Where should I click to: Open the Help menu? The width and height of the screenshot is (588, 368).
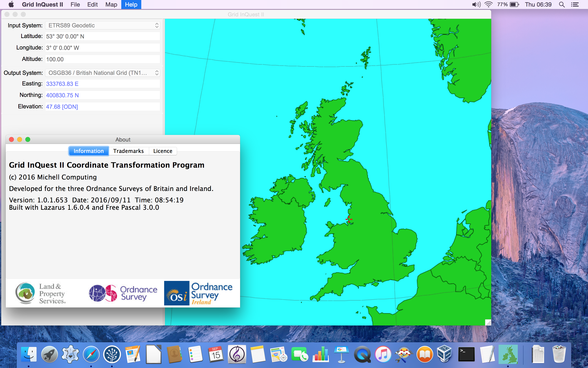[x=131, y=4]
